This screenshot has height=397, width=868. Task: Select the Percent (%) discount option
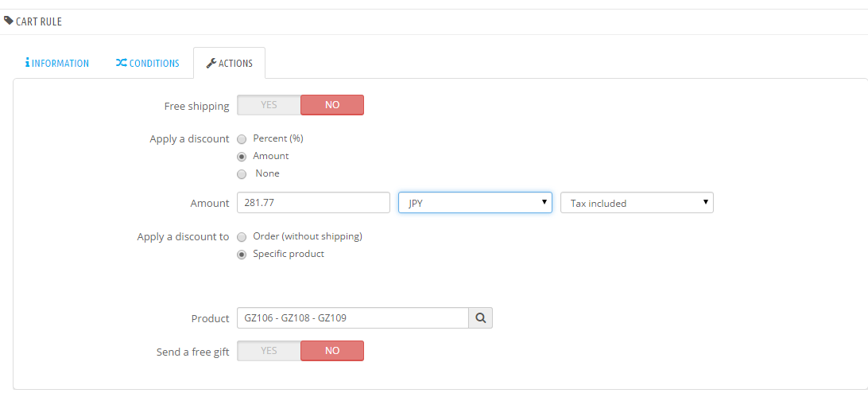tap(242, 138)
